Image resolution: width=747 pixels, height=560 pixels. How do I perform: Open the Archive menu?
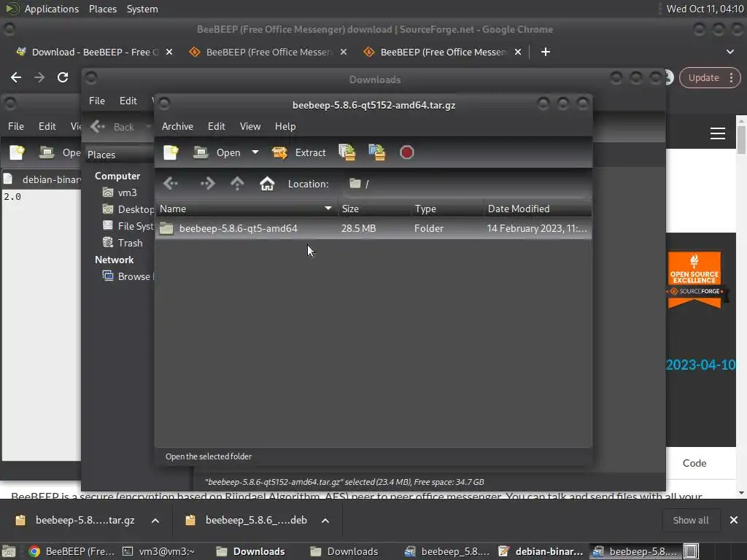177,126
